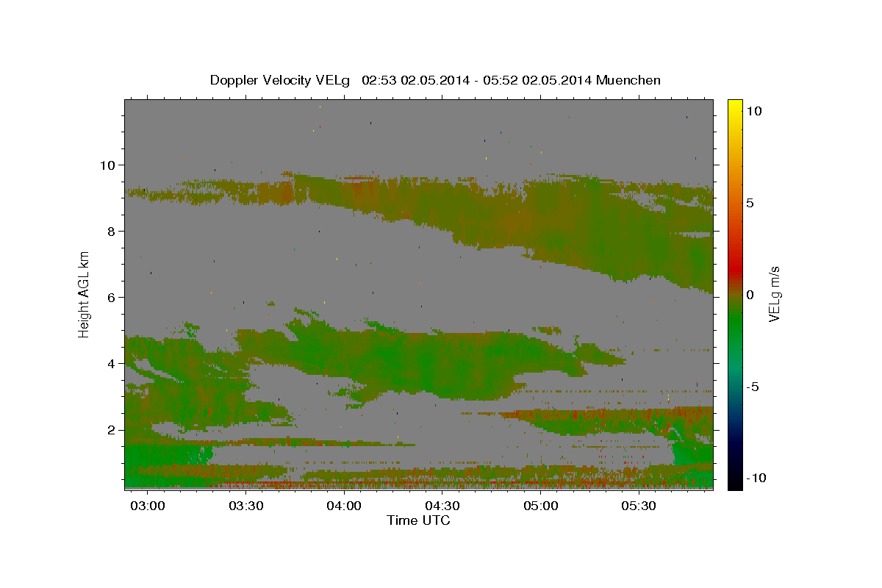882x588 pixels.
Task: Pick the yellow top of the colorbar
Action: click(x=734, y=104)
